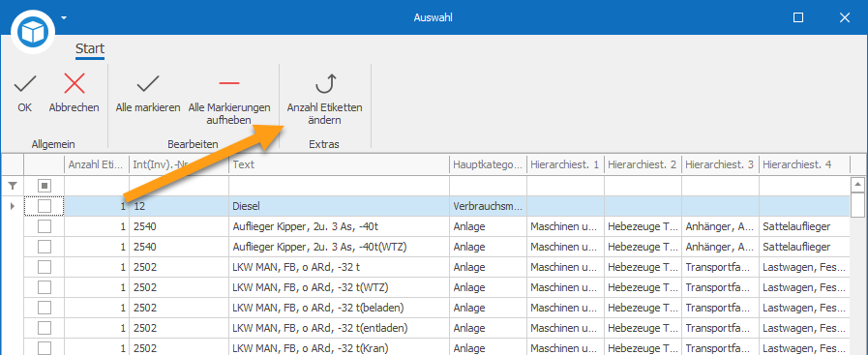The width and height of the screenshot is (868, 355).
Task: Open the blue cube application menu
Action: point(33,32)
